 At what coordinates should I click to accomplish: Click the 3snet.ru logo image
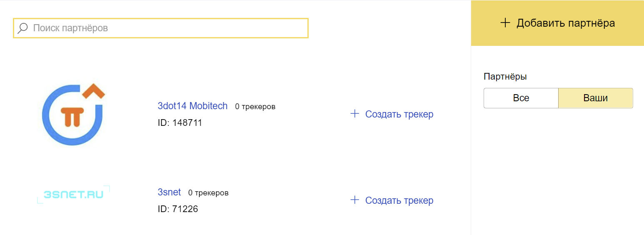pos(73,194)
